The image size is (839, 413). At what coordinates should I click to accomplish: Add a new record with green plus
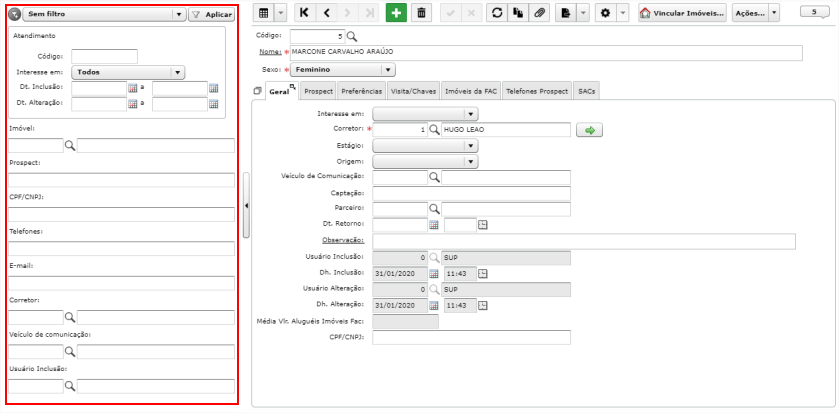(396, 13)
